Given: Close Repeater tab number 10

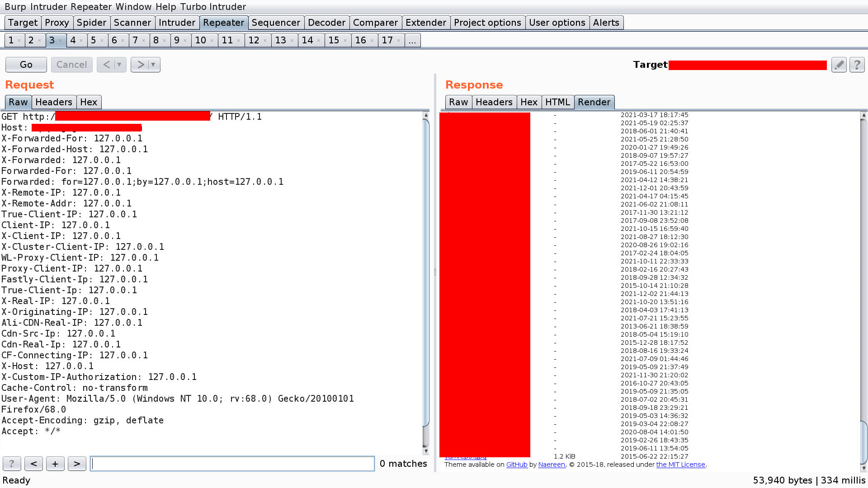Looking at the screenshot, I should 212,41.
